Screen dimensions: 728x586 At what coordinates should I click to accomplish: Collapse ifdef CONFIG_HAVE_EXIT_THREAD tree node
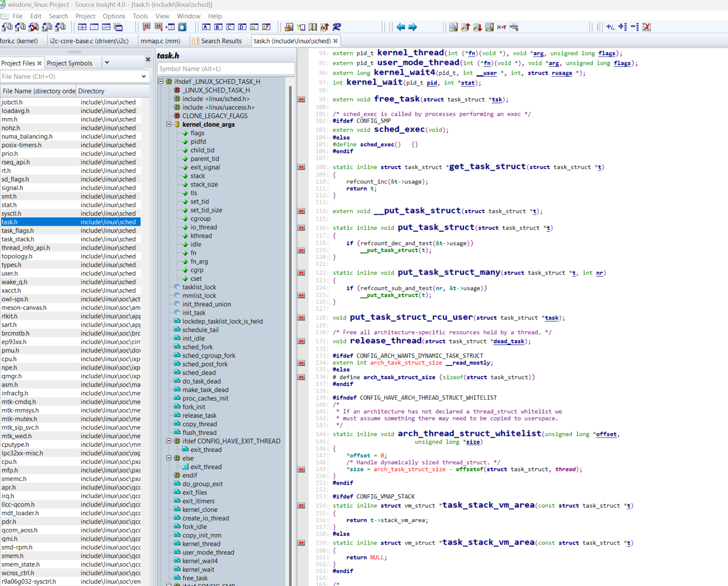(169, 441)
